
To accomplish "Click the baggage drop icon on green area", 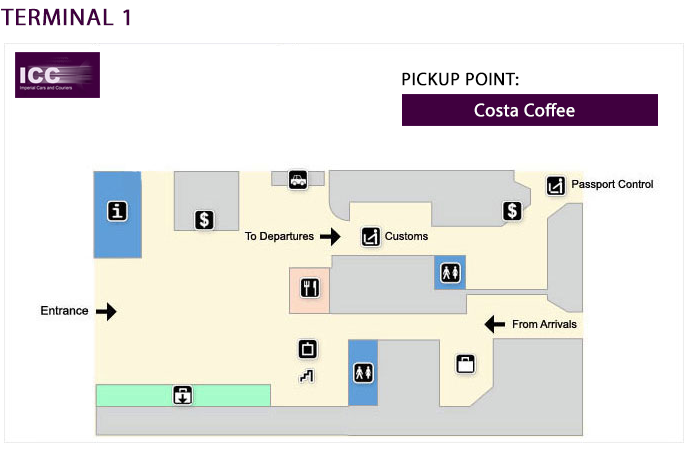I will 182,395.
